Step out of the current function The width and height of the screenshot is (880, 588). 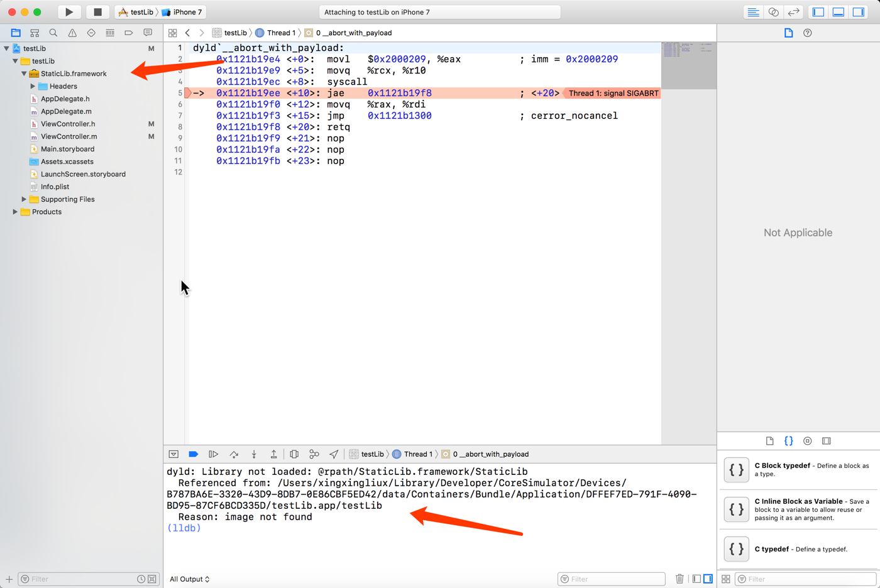[274, 454]
